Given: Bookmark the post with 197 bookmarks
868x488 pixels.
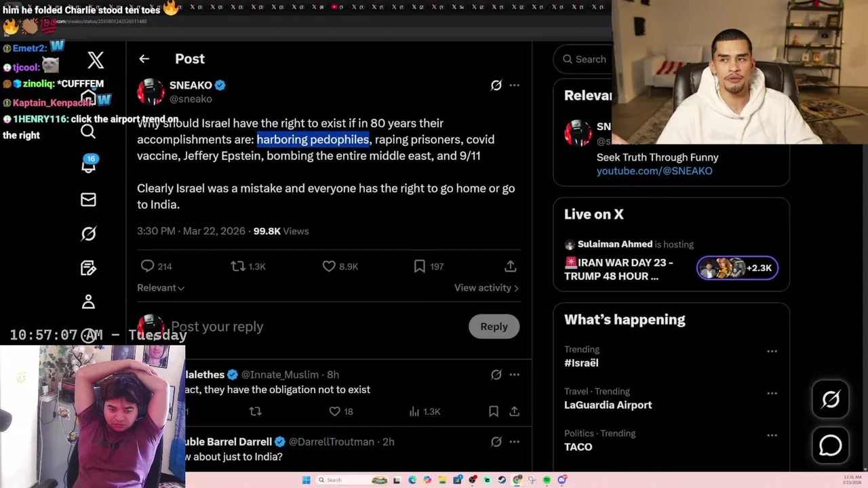Looking at the screenshot, I should coord(429,266).
